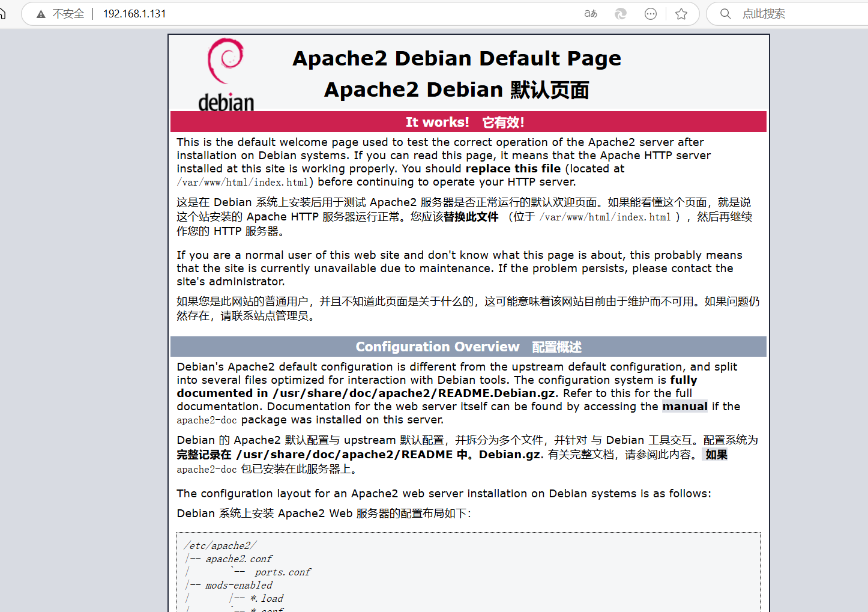This screenshot has width=868, height=612.
Task: Click the 替换此文件 bold text
Action: 471,217
